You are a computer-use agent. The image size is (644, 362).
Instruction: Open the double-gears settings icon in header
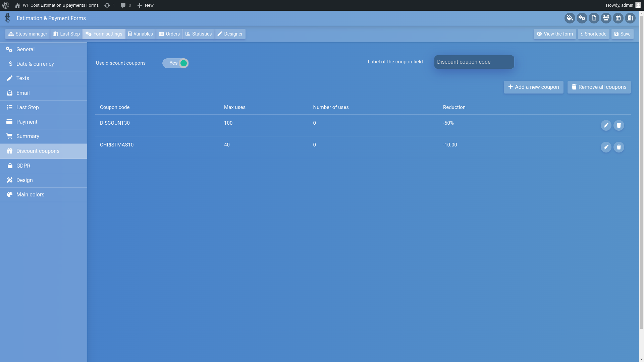click(582, 18)
